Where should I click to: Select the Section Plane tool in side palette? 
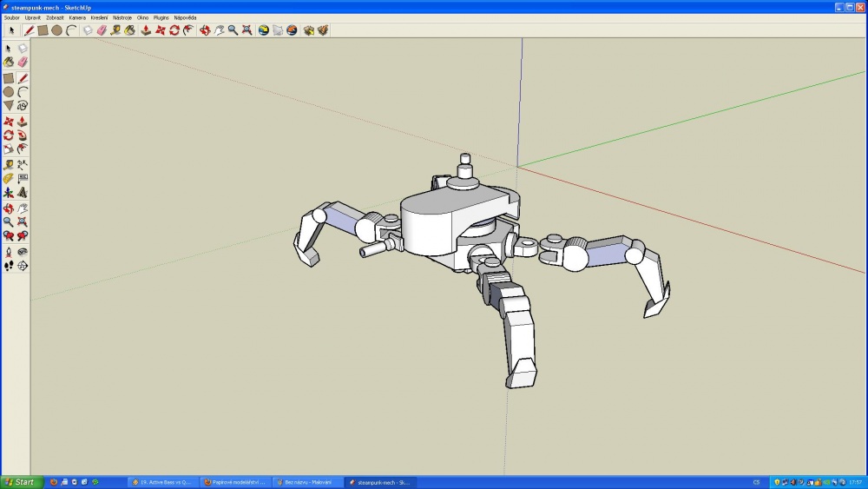click(23, 266)
